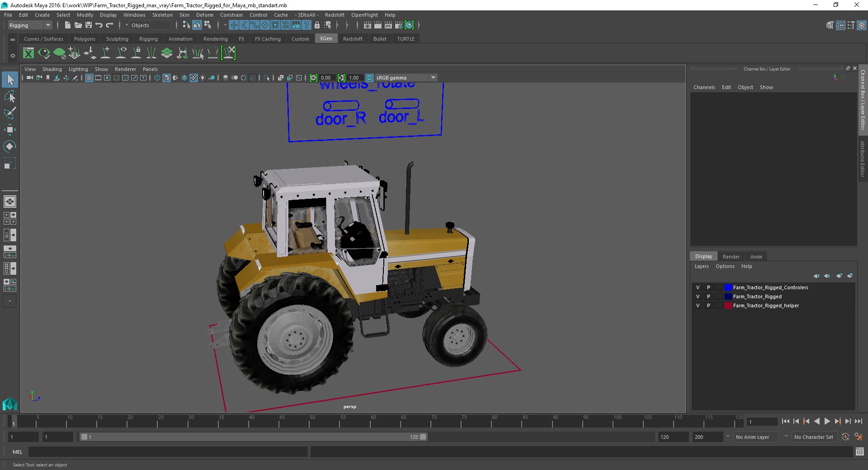
Task: Click the XGen layered planes shelf icon
Action: coord(167,53)
